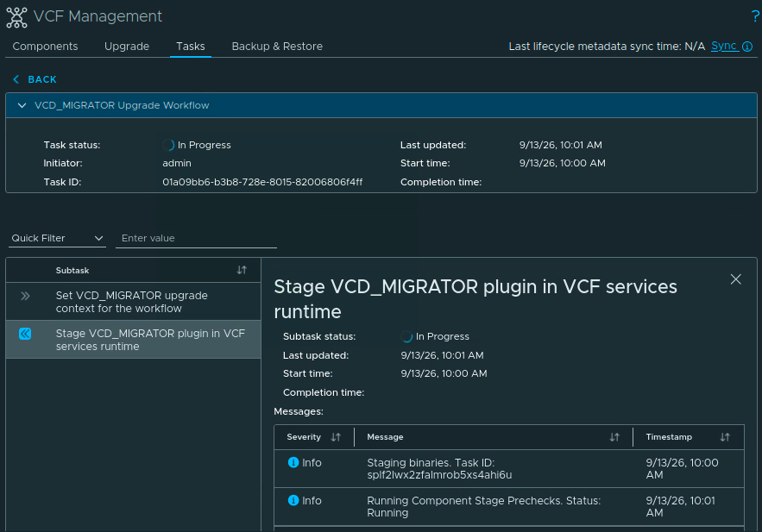Click the Sync link

click(x=724, y=46)
